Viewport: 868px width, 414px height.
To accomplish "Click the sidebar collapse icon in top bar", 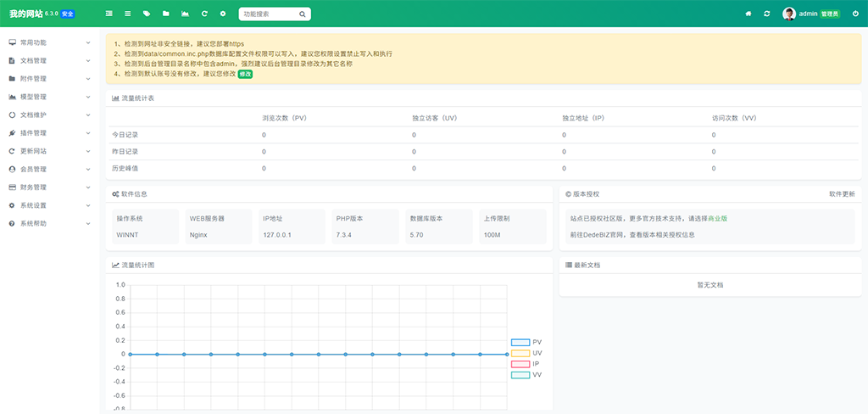I will pyautogui.click(x=108, y=14).
